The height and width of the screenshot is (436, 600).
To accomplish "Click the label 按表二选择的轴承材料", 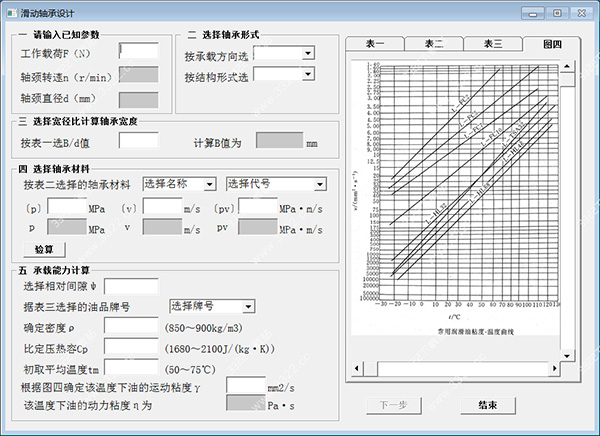I will click(77, 185).
